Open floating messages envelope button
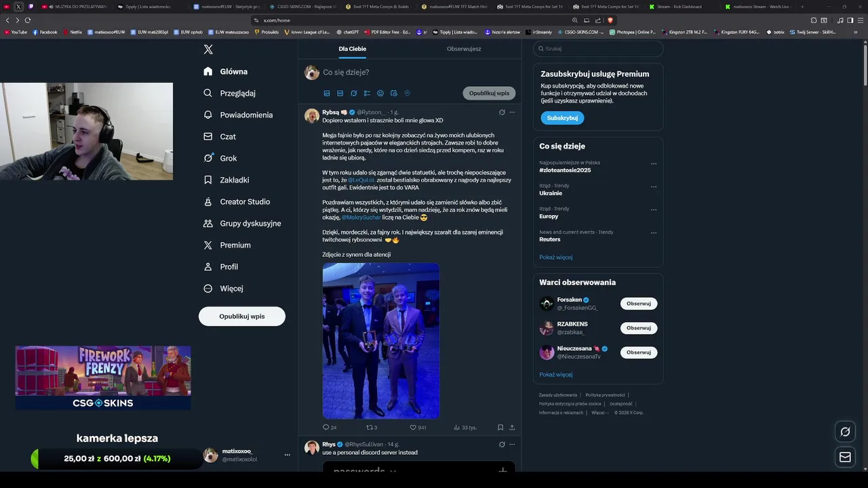This screenshot has width=868, height=488. tap(845, 457)
